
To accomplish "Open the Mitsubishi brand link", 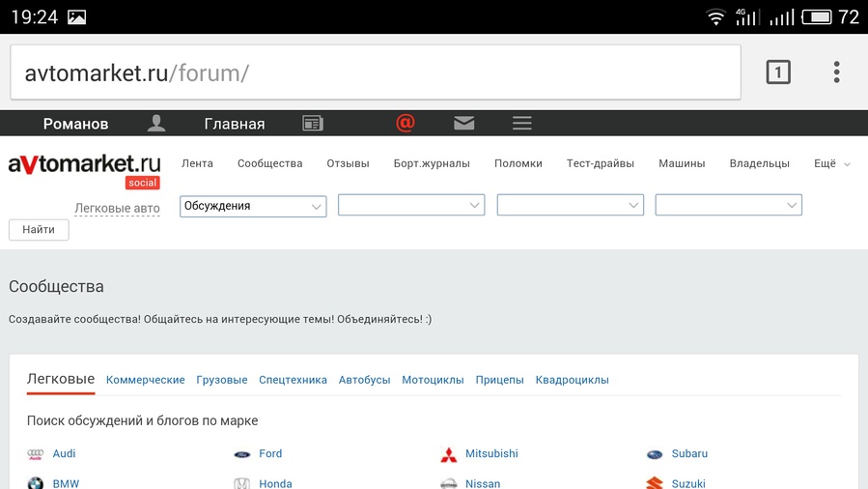I will click(491, 453).
